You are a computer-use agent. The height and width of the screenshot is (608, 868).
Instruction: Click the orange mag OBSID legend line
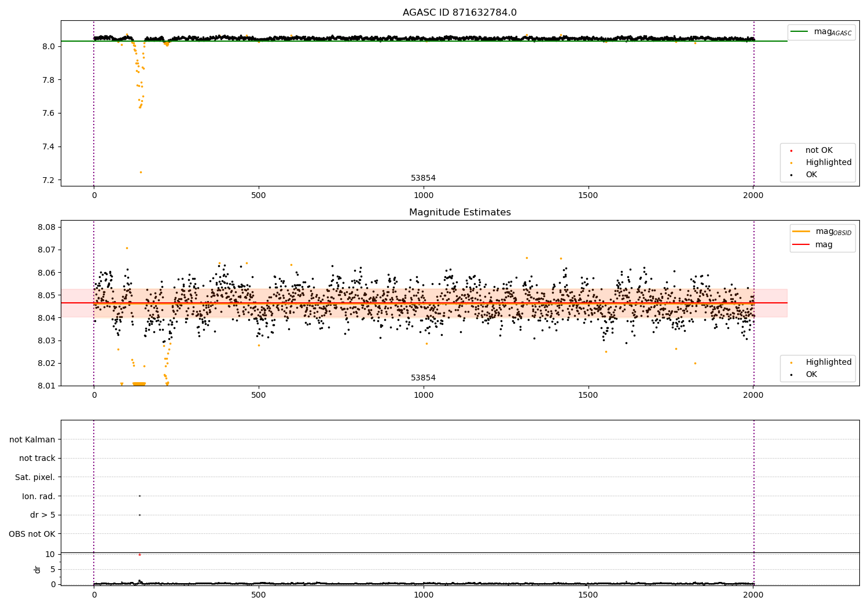click(801, 232)
